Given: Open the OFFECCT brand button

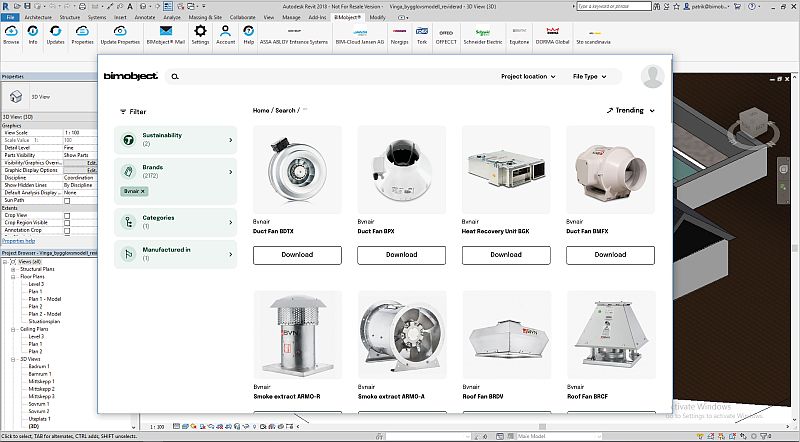Looking at the screenshot, I should [x=446, y=35].
